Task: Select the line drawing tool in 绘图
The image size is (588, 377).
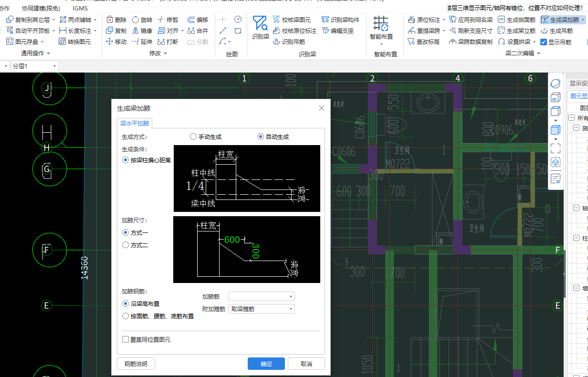Action: pyautogui.click(x=223, y=31)
